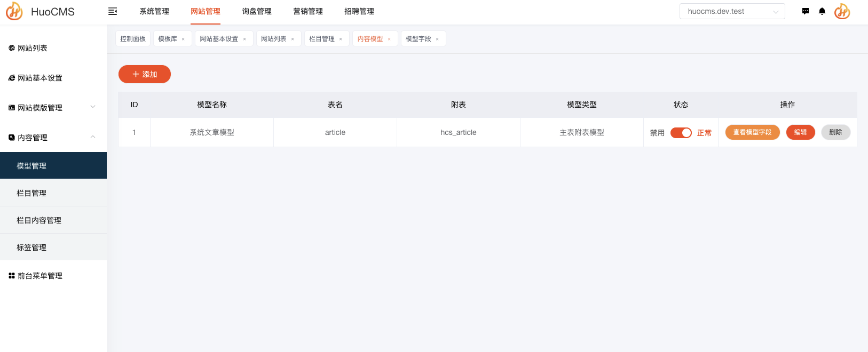
Task: Select 标签管理 in sidebar
Action: click(x=53, y=247)
